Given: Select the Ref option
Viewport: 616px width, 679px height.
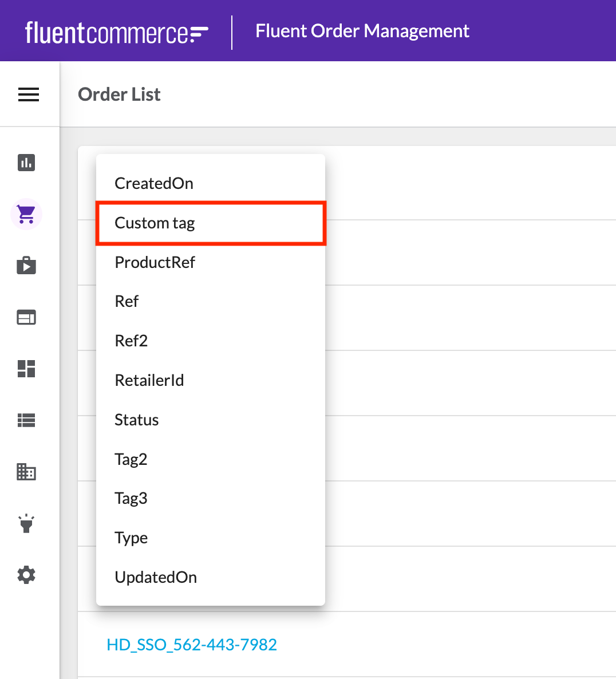Looking at the screenshot, I should (x=127, y=302).
